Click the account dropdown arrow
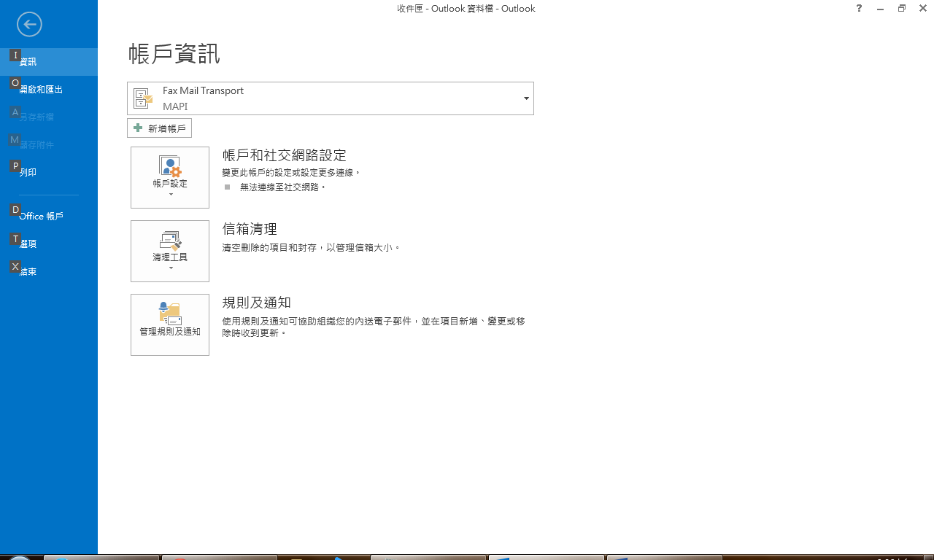Image resolution: width=934 pixels, height=560 pixels. [526, 98]
